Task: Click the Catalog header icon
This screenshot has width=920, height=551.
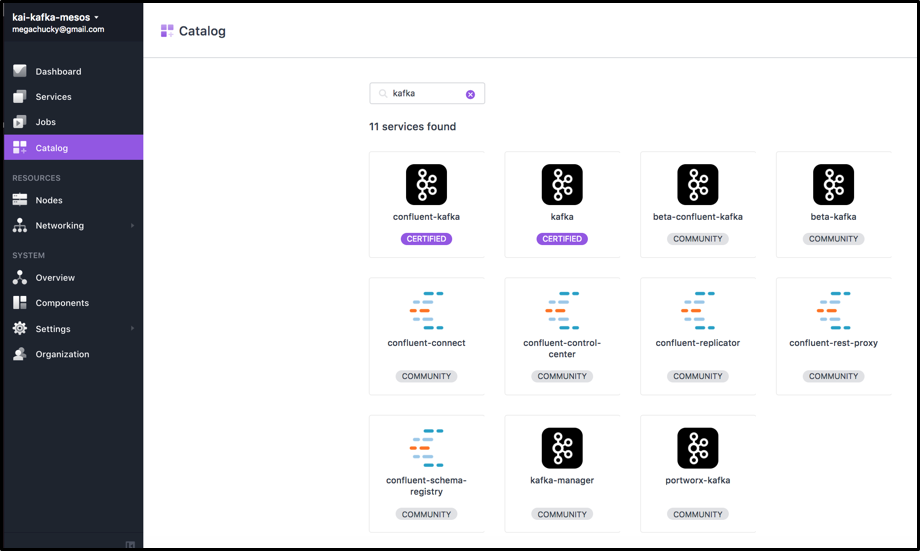Action: (x=167, y=31)
